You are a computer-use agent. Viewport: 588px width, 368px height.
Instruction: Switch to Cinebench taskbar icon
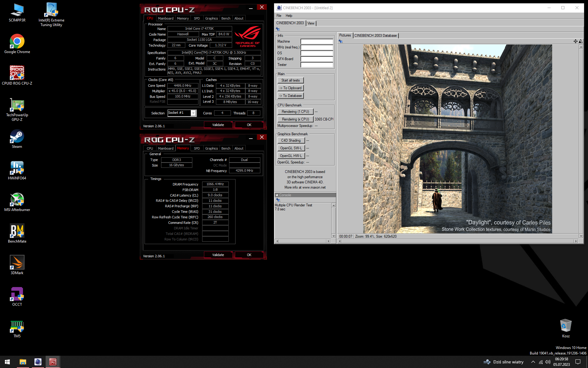pos(38,362)
